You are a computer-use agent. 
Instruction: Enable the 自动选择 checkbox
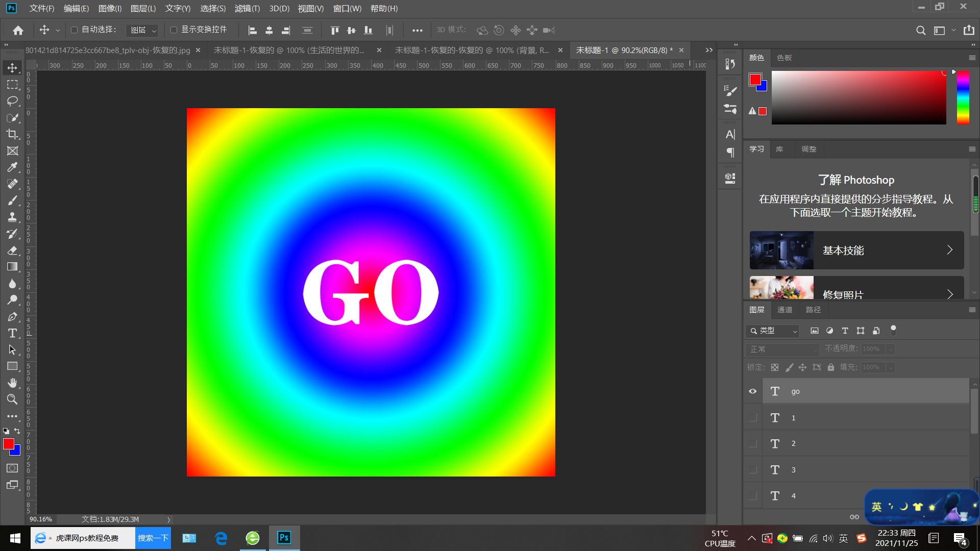pyautogui.click(x=75, y=30)
